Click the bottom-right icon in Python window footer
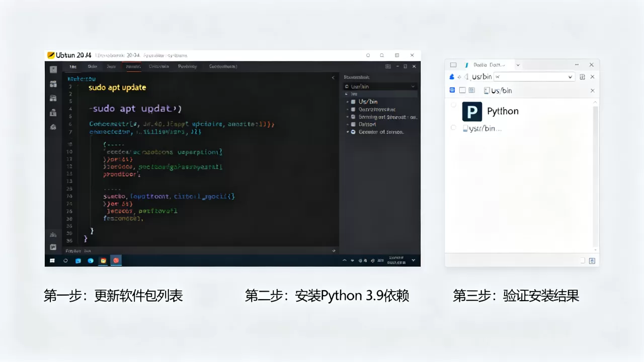 pyautogui.click(x=592, y=260)
